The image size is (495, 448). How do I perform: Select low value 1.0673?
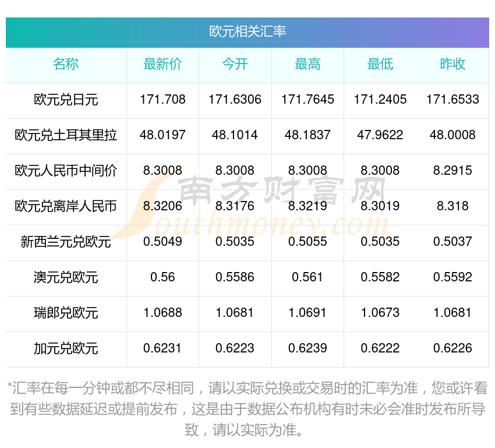380,313
